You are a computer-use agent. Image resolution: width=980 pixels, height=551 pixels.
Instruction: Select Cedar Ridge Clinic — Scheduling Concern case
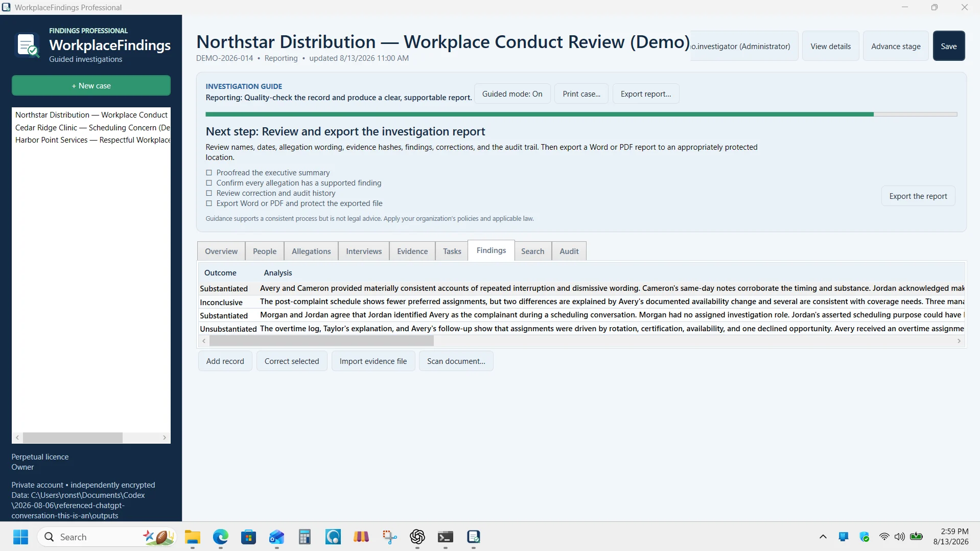coord(91,128)
